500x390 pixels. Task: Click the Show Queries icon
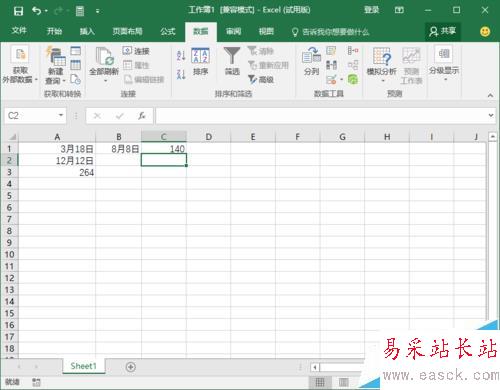click(76, 51)
